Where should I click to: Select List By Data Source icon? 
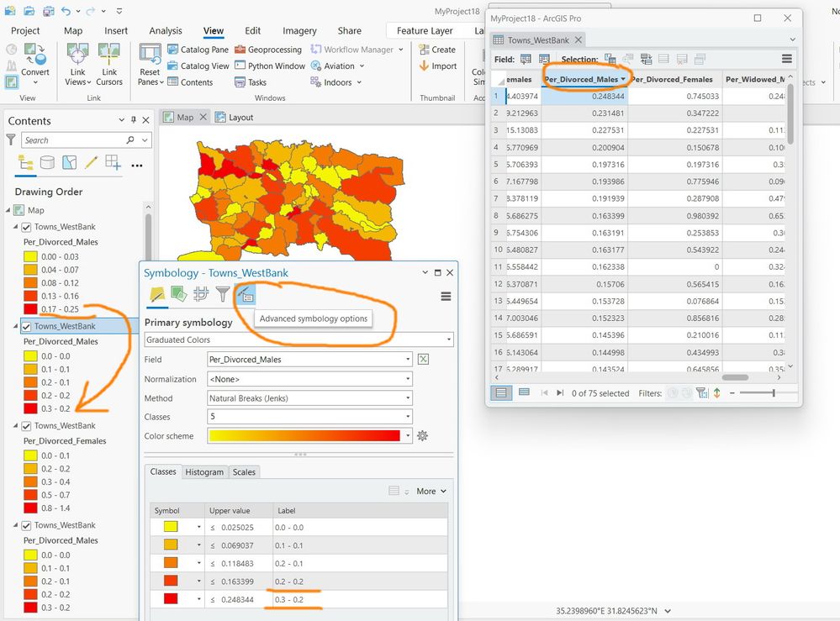(x=47, y=162)
